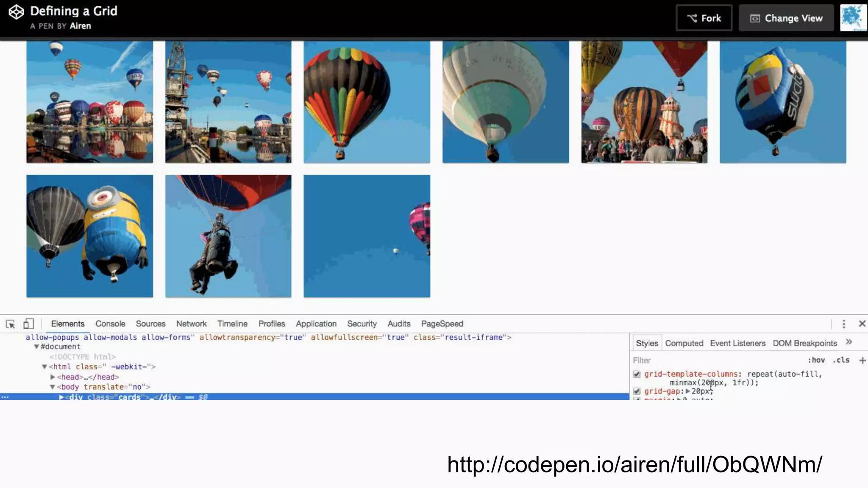Screen dimensions: 868x488
Task: Toggle the :hov element state button
Action: pyautogui.click(x=816, y=360)
